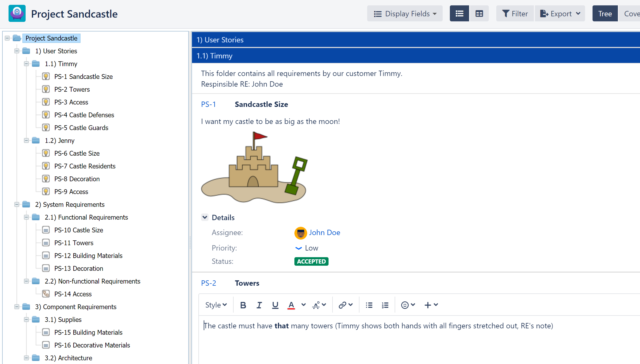
Task: Pick the red text color button
Action: (x=291, y=305)
